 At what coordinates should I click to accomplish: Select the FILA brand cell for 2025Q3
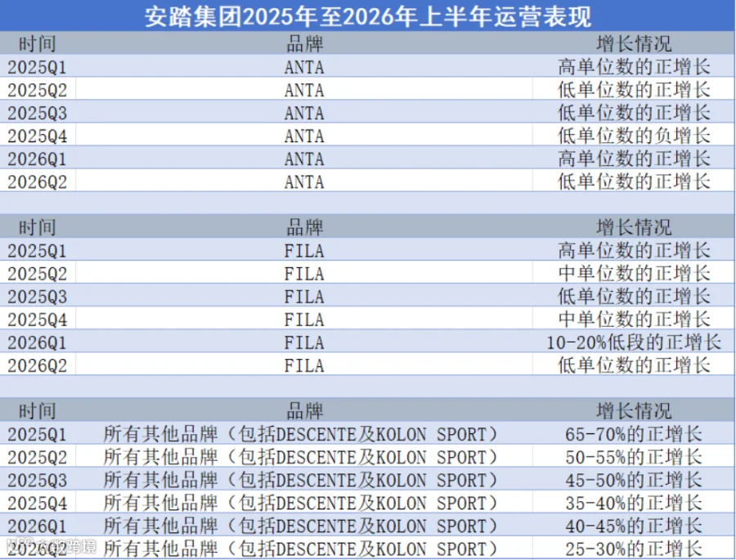pos(304,297)
